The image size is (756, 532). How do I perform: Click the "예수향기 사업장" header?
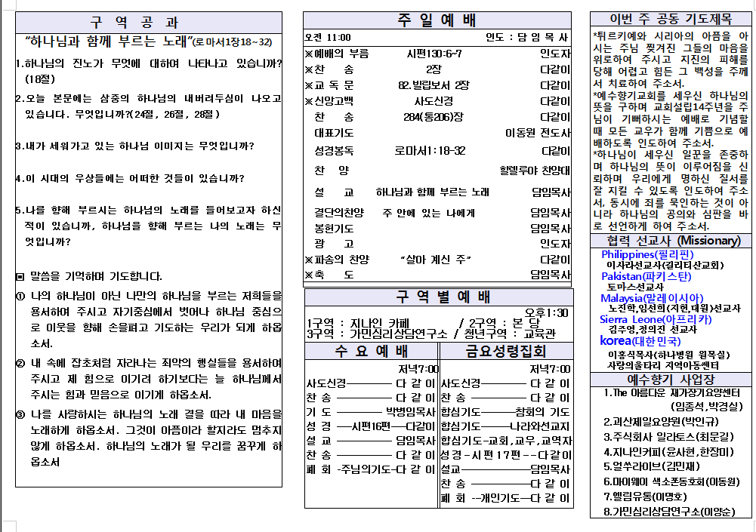(x=671, y=380)
